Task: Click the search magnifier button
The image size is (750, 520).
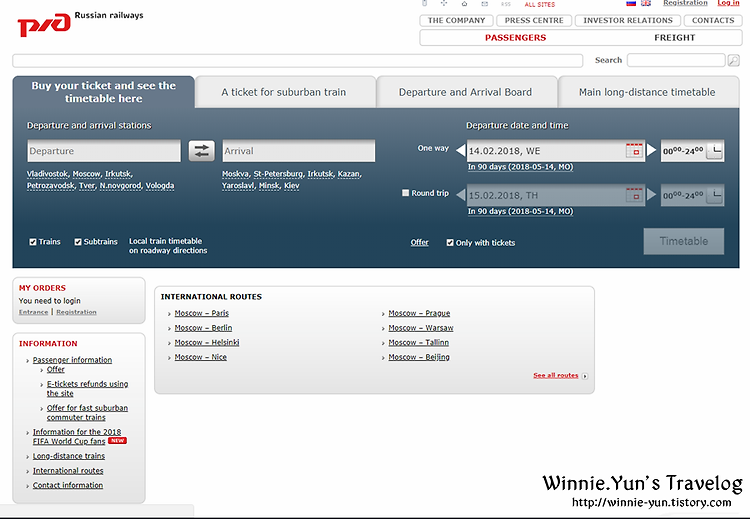Action: (733, 60)
